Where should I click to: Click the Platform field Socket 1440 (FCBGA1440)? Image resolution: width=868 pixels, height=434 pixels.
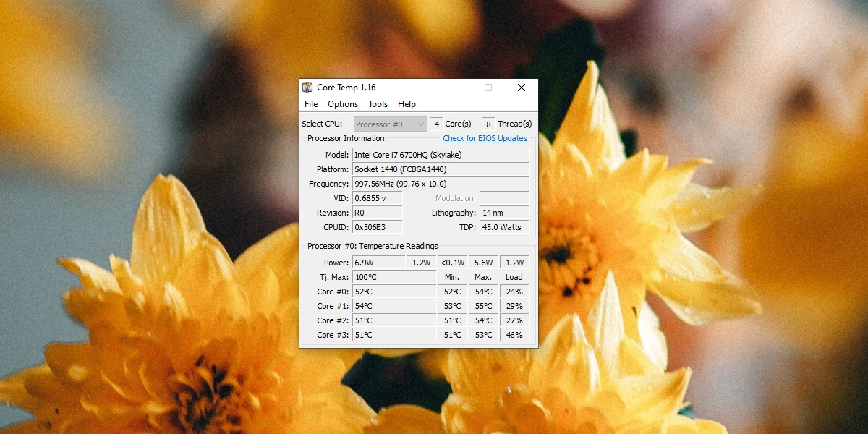441,169
